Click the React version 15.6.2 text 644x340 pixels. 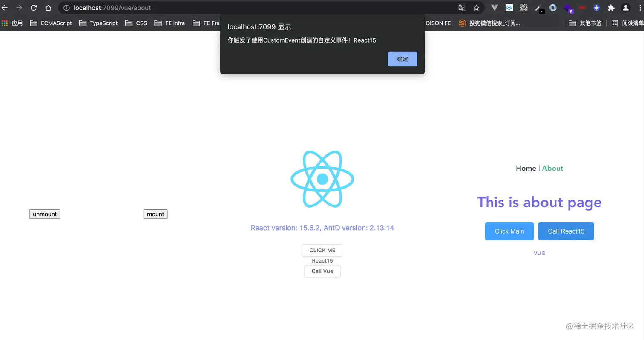click(x=322, y=228)
